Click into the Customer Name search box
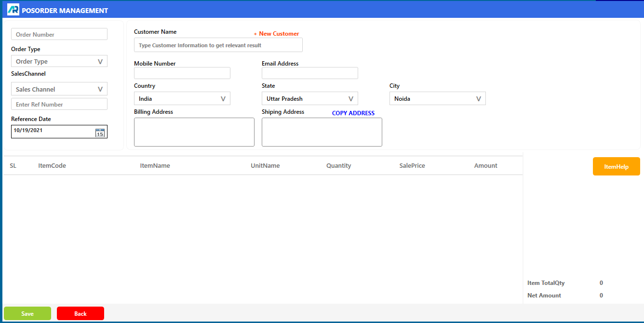This screenshot has width=644, height=323. coord(218,45)
